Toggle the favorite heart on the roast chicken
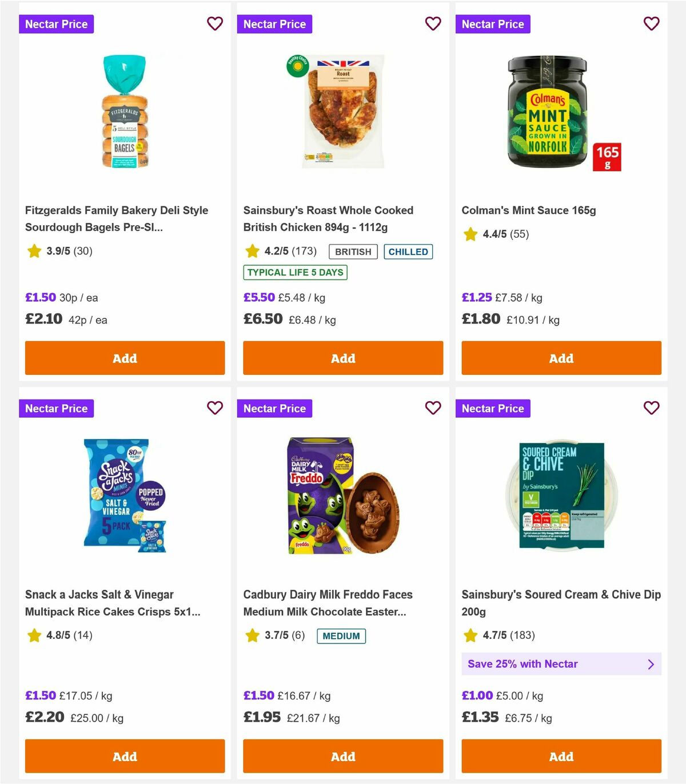The height and width of the screenshot is (784, 686). point(433,24)
